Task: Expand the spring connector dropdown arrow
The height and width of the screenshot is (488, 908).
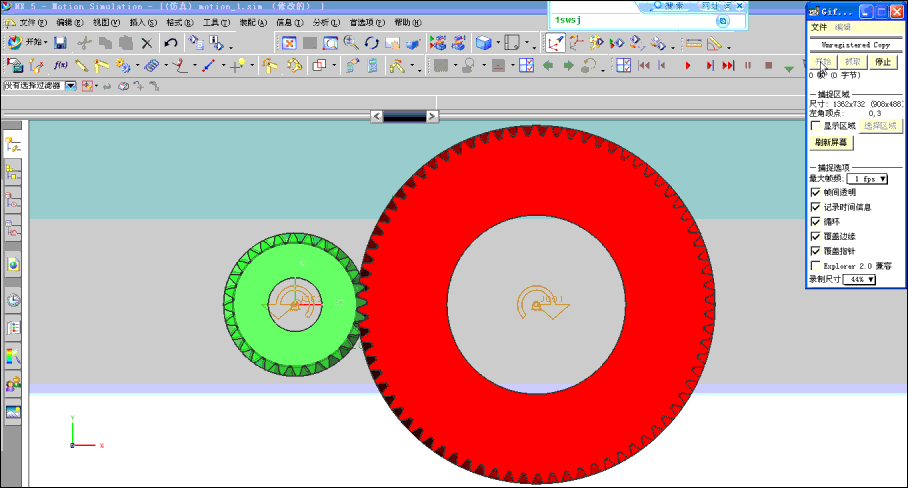Action: pyautogui.click(x=166, y=65)
